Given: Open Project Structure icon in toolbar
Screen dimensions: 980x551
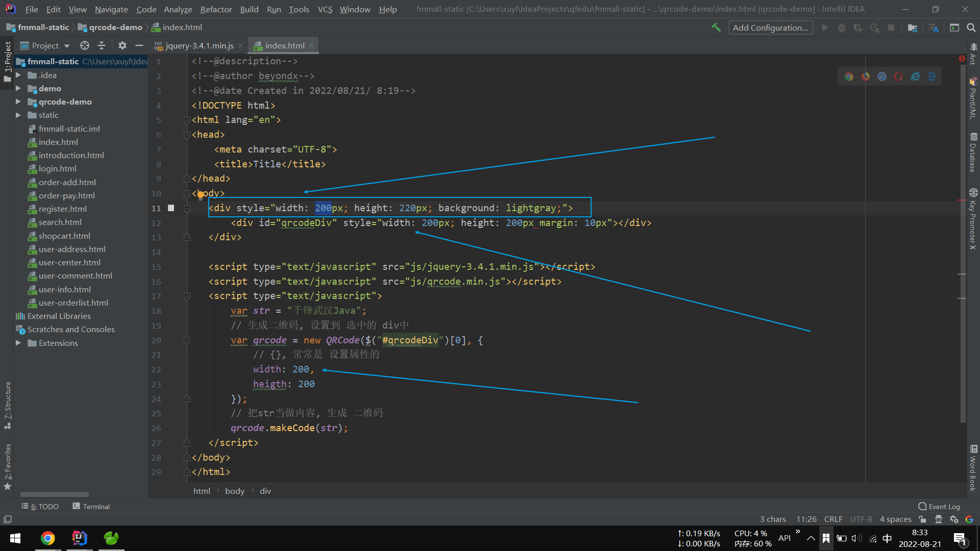Looking at the screenshot, I should click(913, 28).
